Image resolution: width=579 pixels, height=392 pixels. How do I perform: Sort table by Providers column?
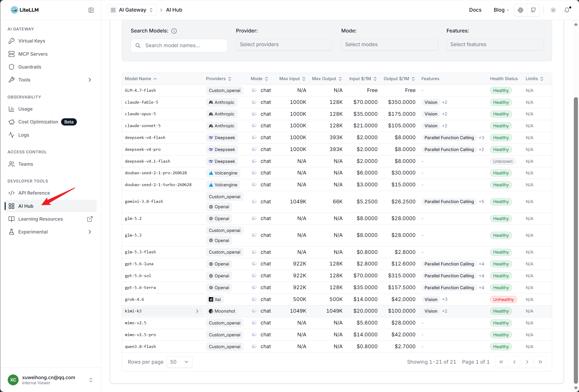tap(218, 79)
